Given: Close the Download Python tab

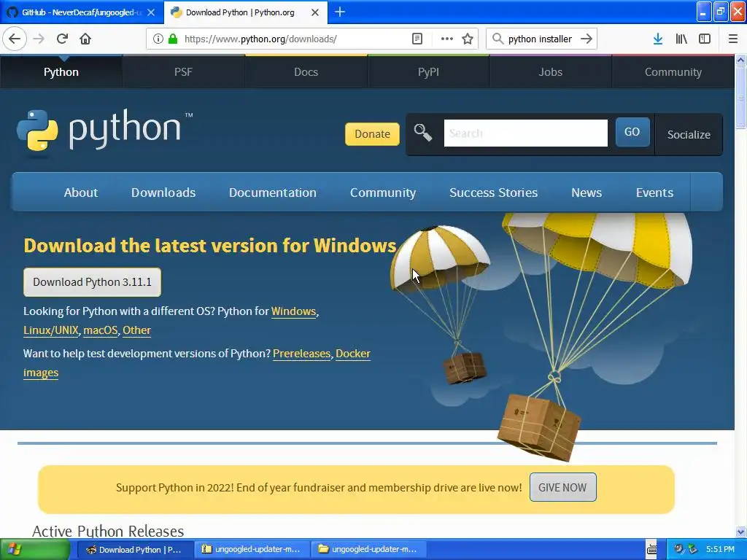Looking at the screenshot, I should [315, 12].
